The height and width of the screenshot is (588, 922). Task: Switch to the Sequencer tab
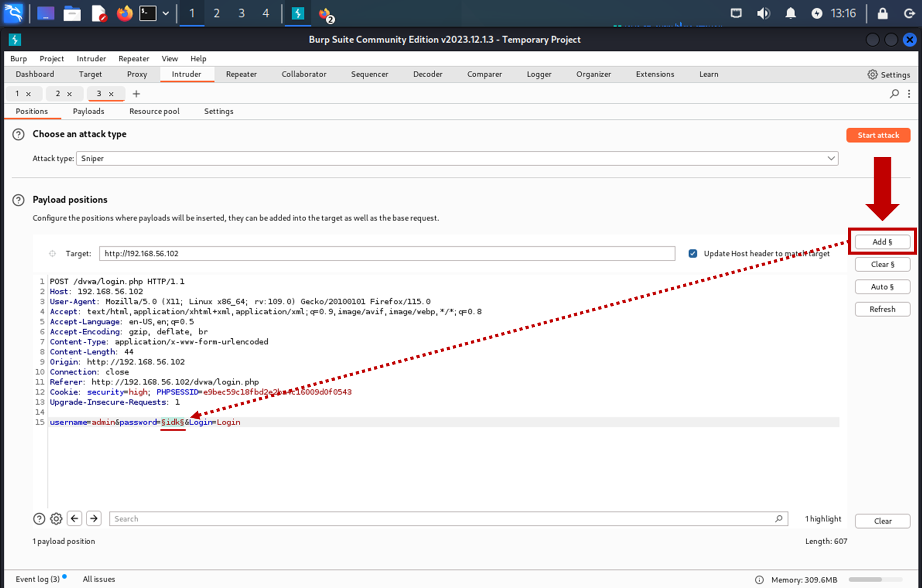pyautogui.click(x=370, y=74)
